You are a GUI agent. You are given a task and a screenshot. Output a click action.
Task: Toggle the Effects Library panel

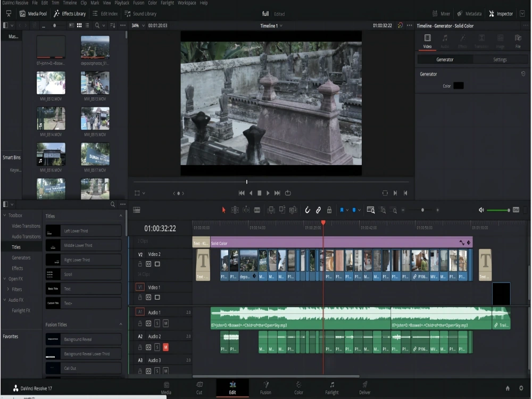(x=70, y=14)
